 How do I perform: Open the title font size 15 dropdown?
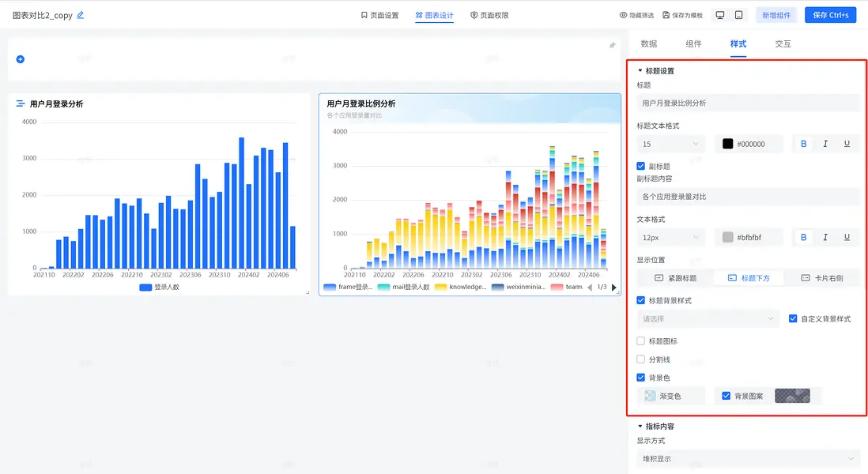click(671, 144)
